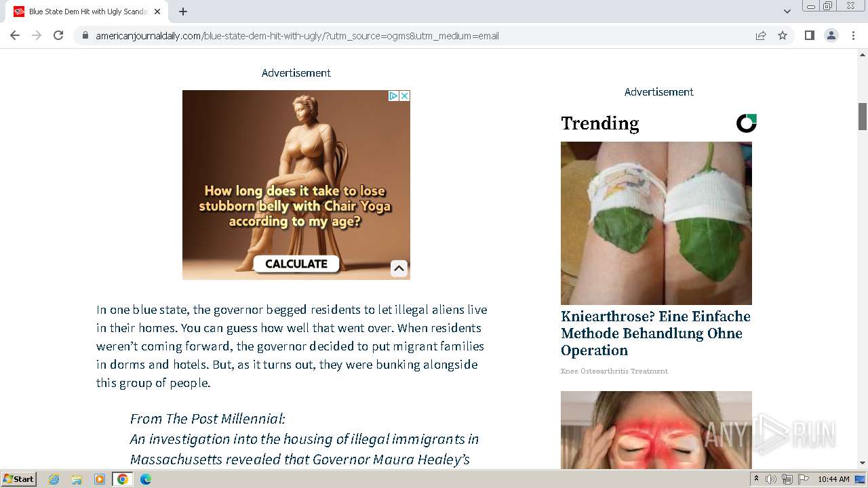Click 'From The Post Millennial:' text

point(208,419)
